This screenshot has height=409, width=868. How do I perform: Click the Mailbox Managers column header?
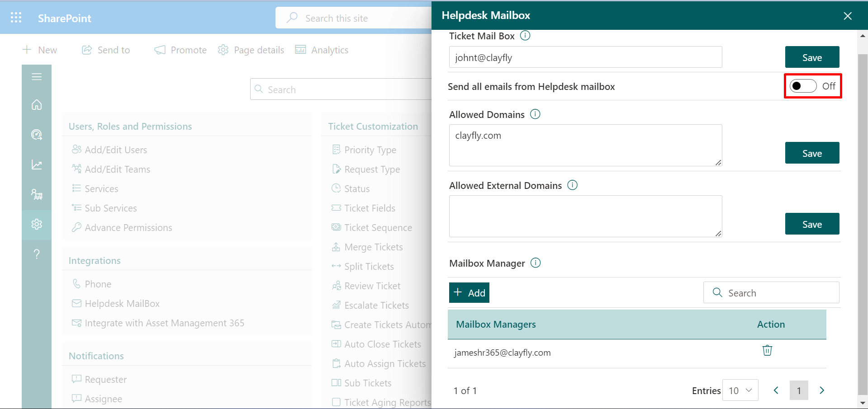tap(496, 324)
